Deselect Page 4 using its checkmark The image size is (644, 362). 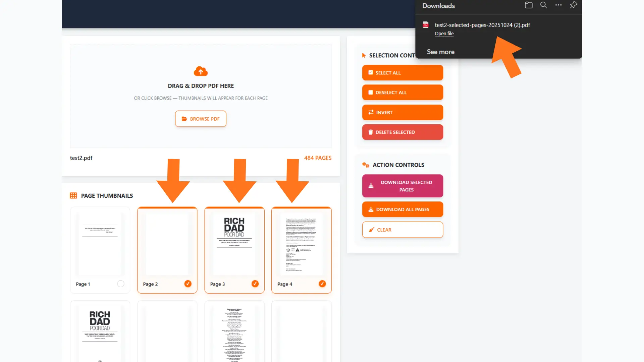pyautogui.click(x=322, y=284)
